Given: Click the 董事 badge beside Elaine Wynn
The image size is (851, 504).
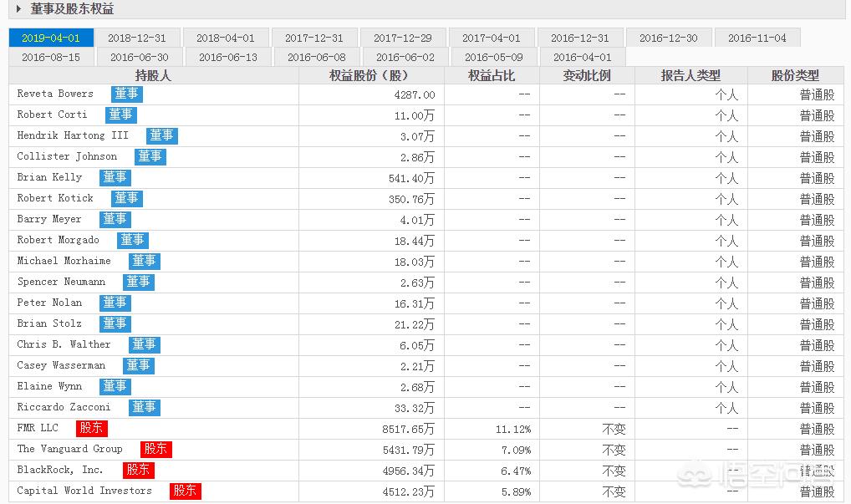Looking at the screenshot, I should (x=115, y=386).
